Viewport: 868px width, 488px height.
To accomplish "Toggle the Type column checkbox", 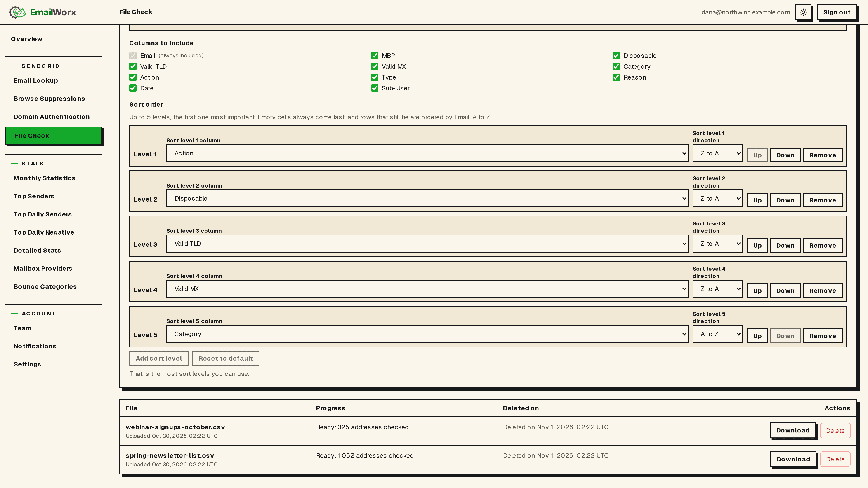I will click(375, 77).
